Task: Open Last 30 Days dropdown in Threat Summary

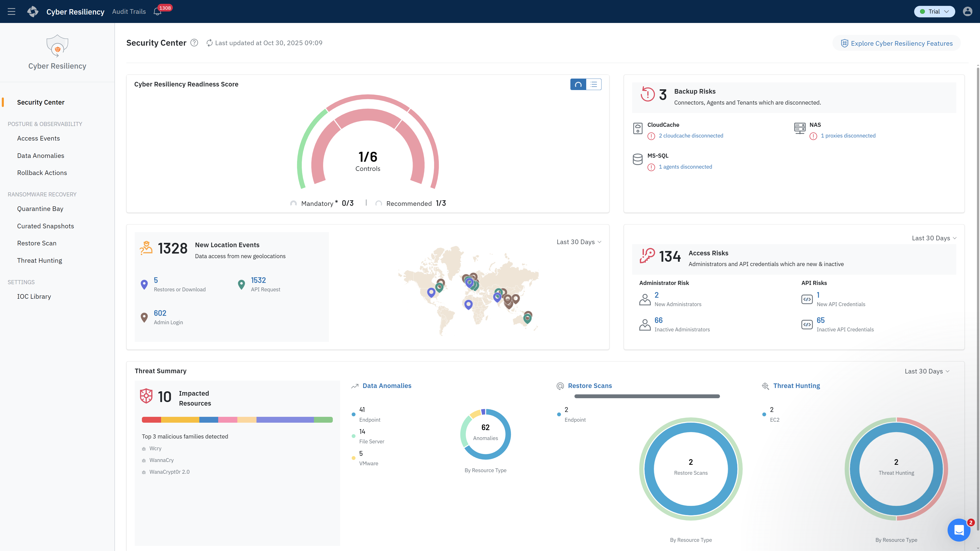Action: click(927, 371)
